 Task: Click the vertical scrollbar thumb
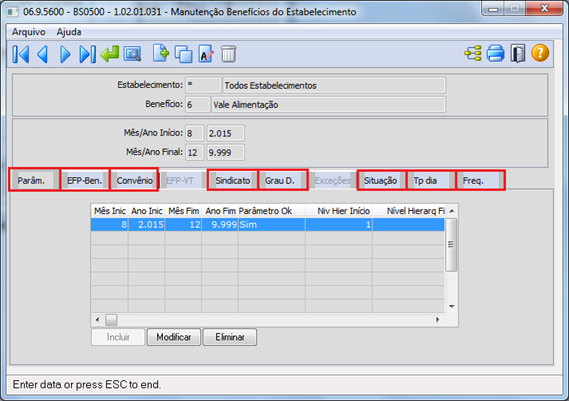pos(451,245)
